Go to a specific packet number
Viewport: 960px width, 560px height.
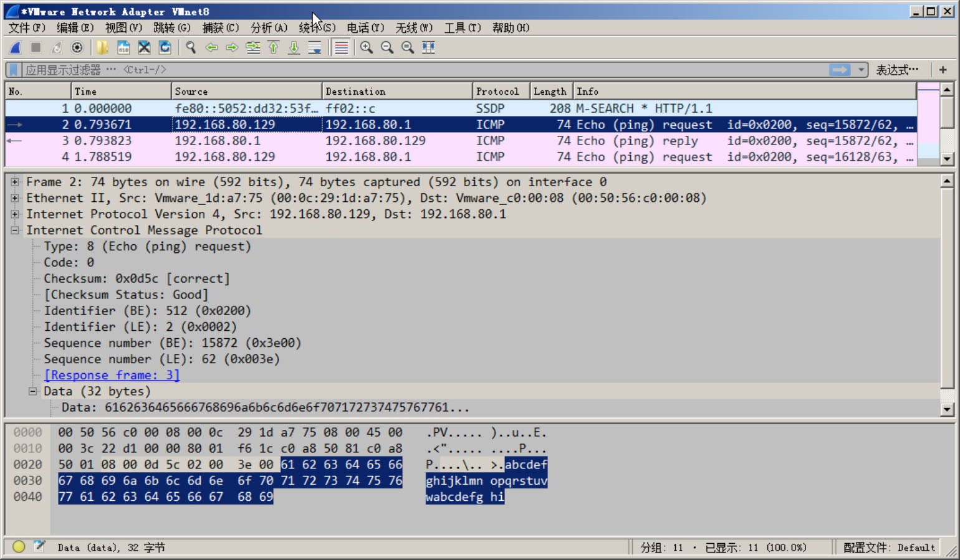point(252,47)
